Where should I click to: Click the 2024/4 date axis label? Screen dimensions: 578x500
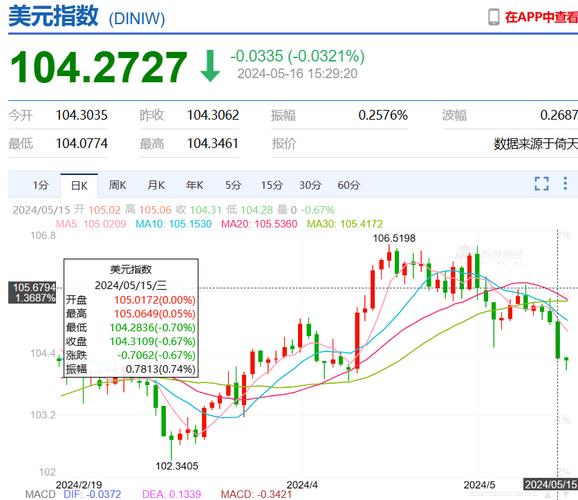coord(302,485)
